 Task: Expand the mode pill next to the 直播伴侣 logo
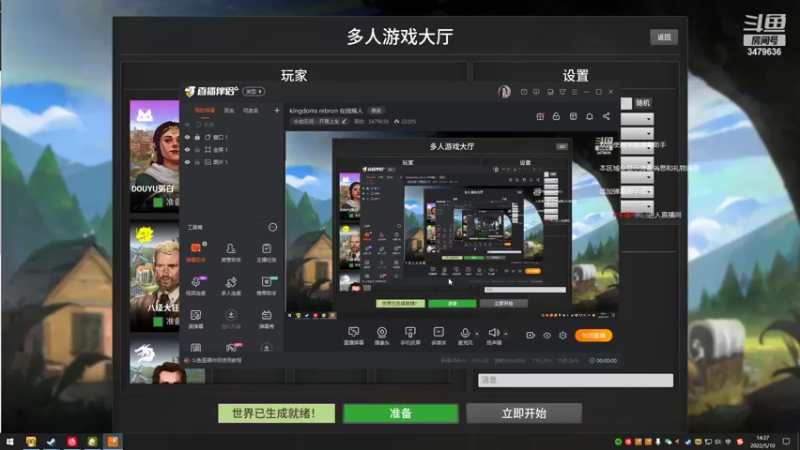(254, 91)
